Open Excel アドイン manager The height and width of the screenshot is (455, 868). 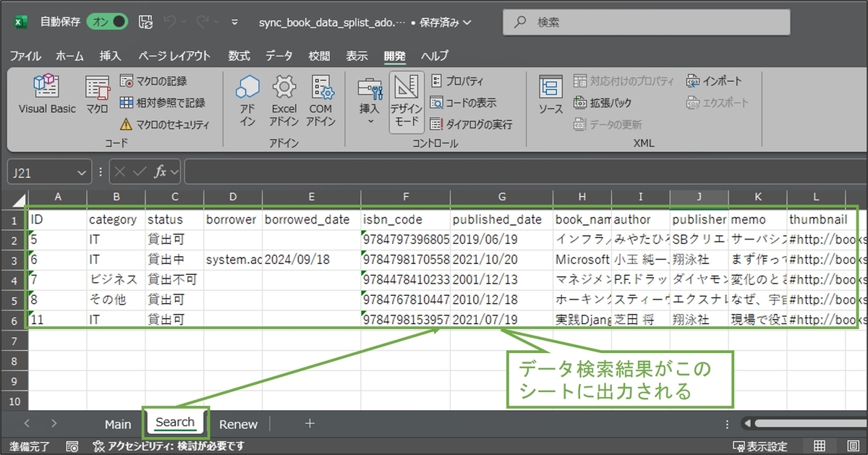(284, 101)
